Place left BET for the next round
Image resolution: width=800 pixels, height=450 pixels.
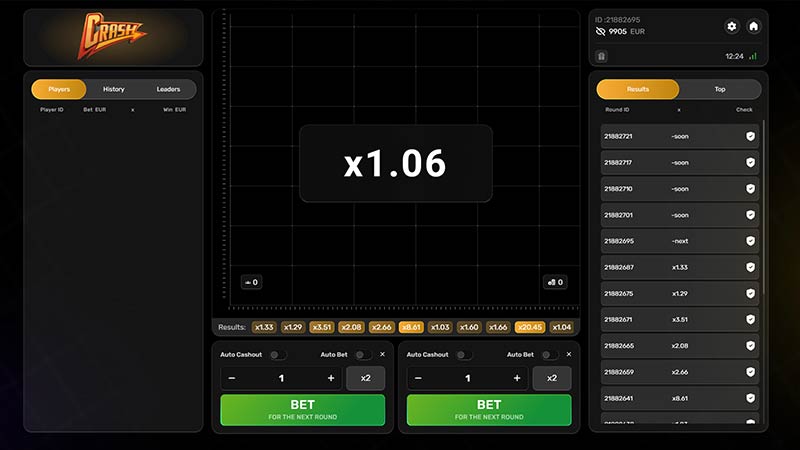point(303,410)
